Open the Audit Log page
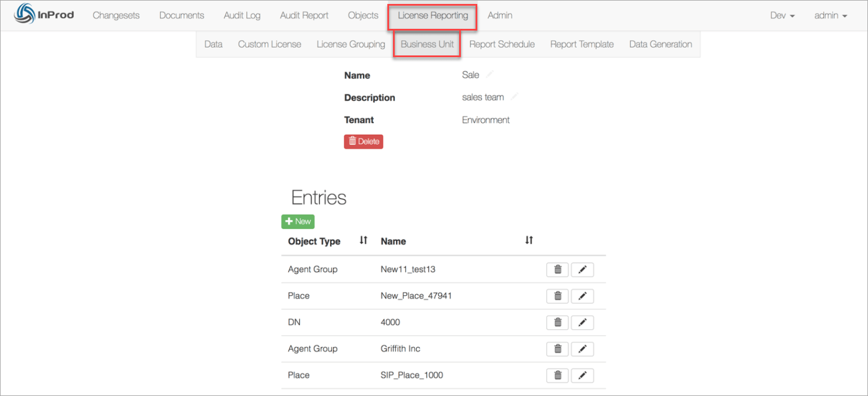 tap(242, 16)
